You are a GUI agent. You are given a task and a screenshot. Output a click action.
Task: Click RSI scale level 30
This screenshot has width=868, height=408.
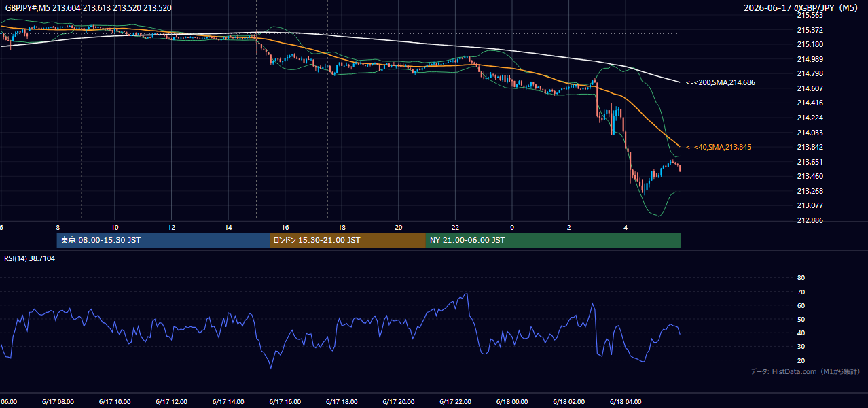tap(801, 347)
